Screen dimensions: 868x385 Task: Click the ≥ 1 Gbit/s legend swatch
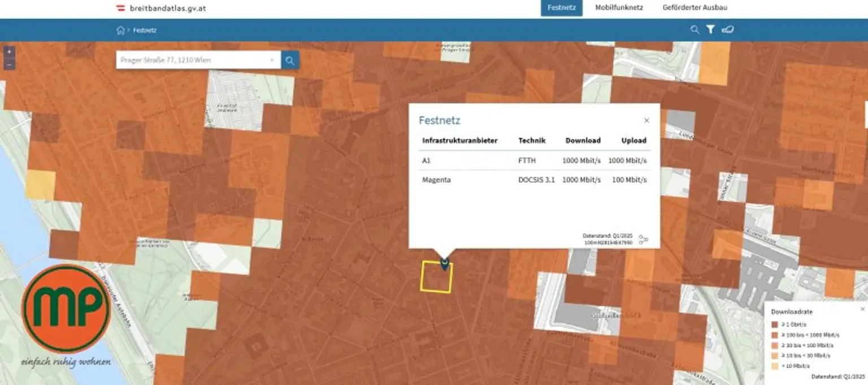coord(774,325)
